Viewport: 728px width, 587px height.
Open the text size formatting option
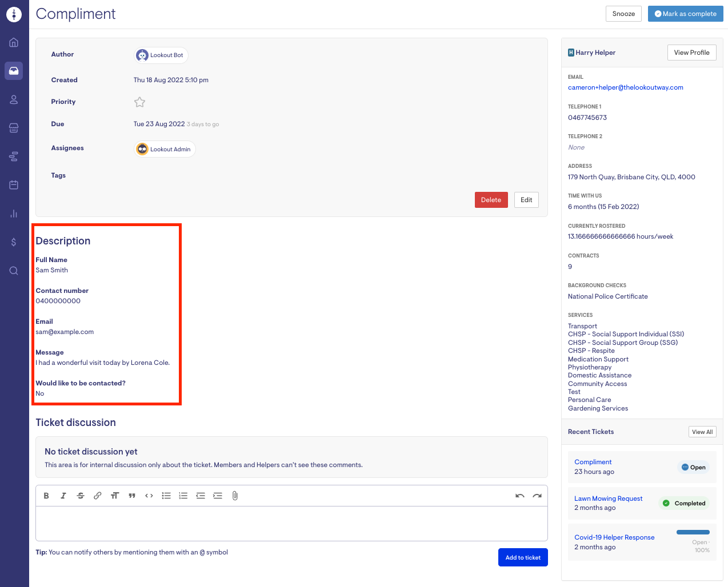pyautogui.click(x=115, y=496)
